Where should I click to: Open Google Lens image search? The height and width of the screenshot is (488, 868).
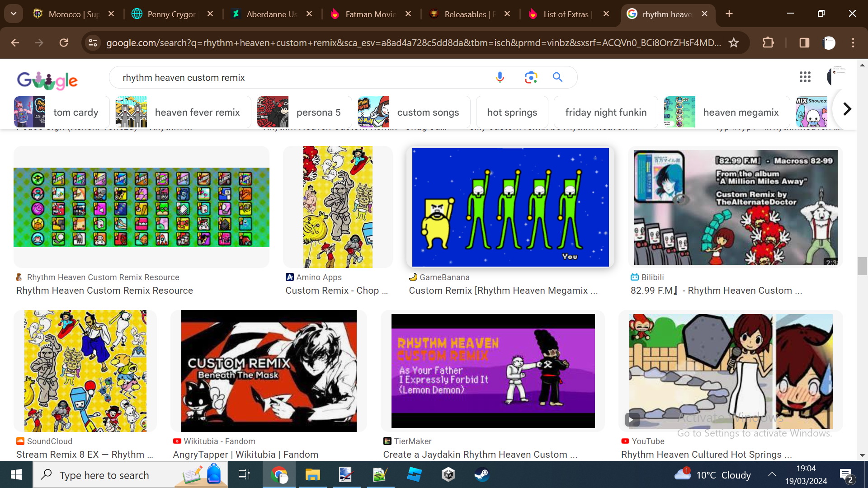pyautogui.click(x=531, y=77)
